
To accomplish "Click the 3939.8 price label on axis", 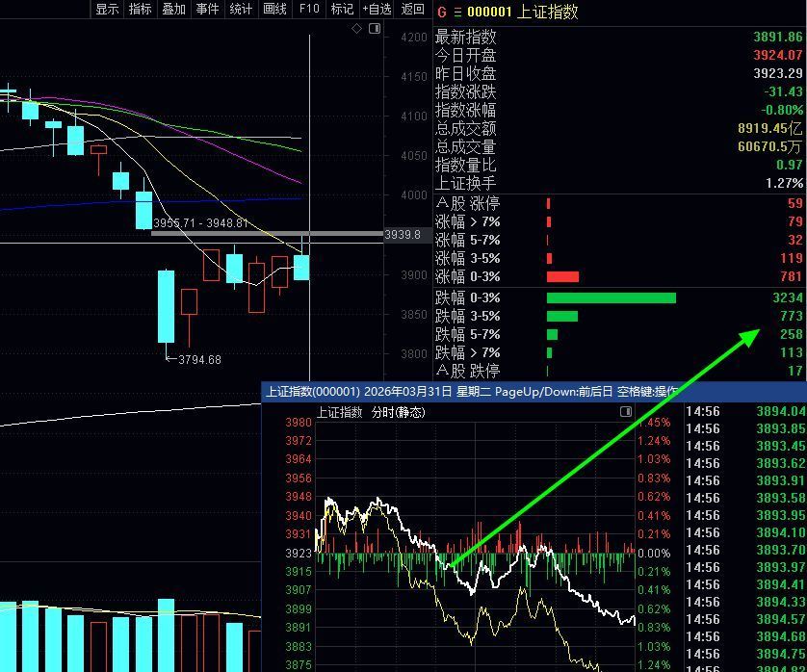I will (403, 234).
